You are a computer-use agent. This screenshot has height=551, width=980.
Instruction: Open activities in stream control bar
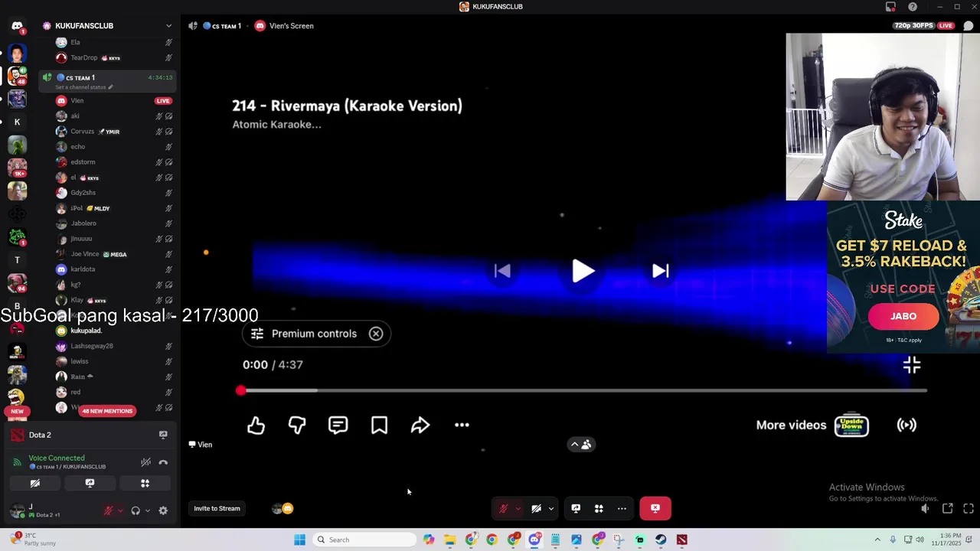point(599,508)
